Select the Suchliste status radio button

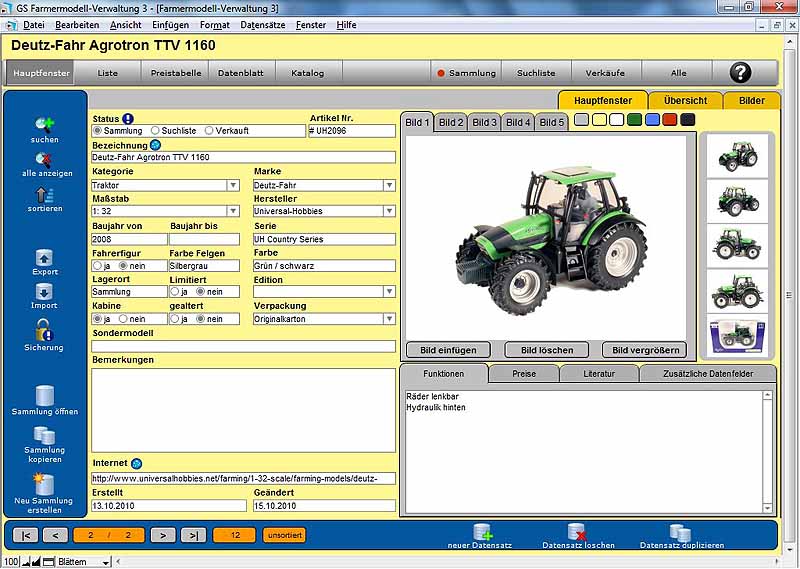[155, 131]
